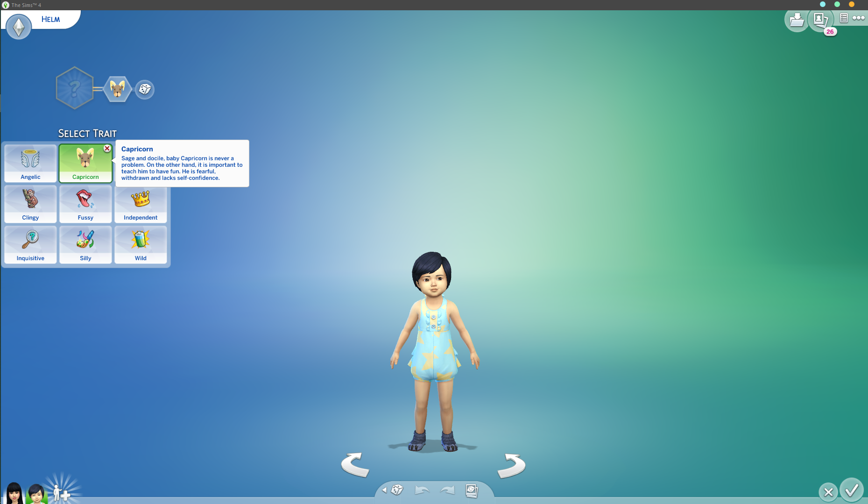Open the styled looks icon
The height and width of the screenshot is (504, 868).
(x=472, y=490)
